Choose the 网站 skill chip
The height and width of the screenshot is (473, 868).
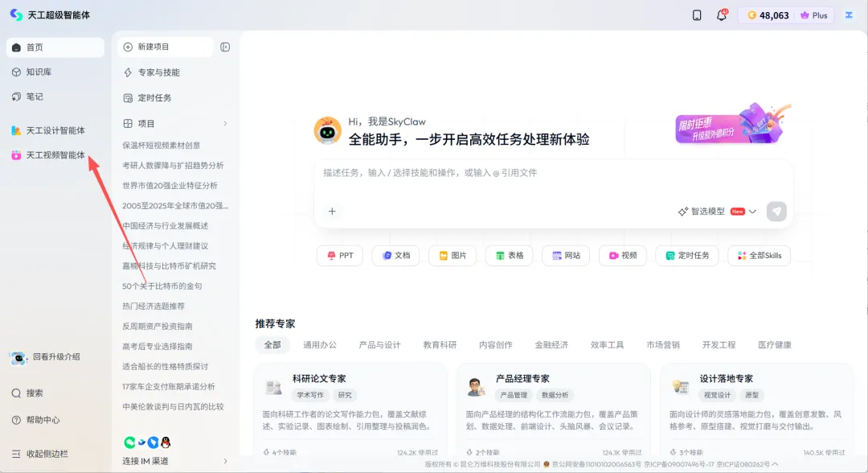click(x=566, y=256)
